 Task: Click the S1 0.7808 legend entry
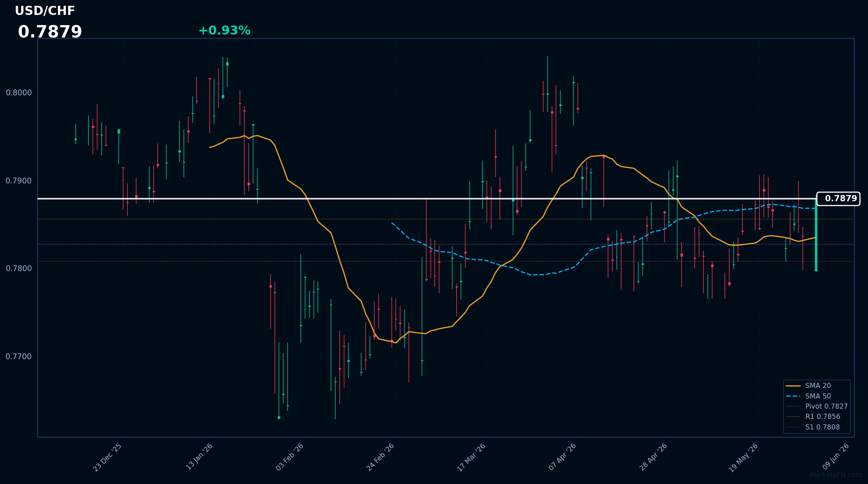[813, 427]
